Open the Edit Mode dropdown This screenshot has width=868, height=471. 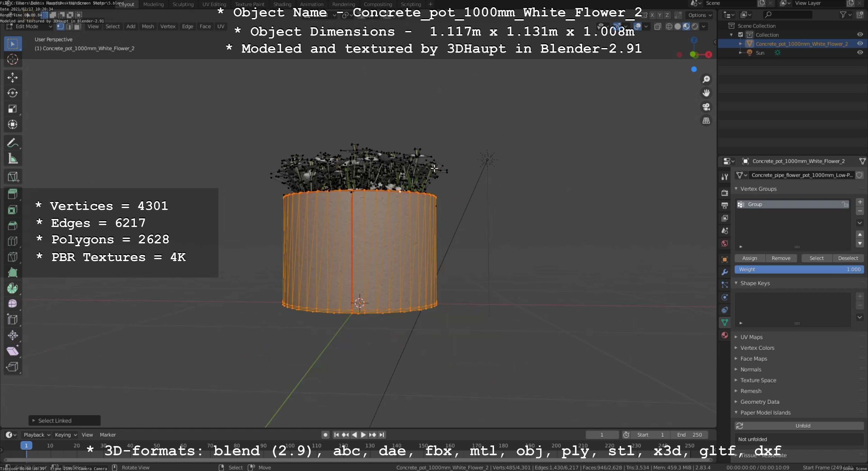[x=29, y=27]
